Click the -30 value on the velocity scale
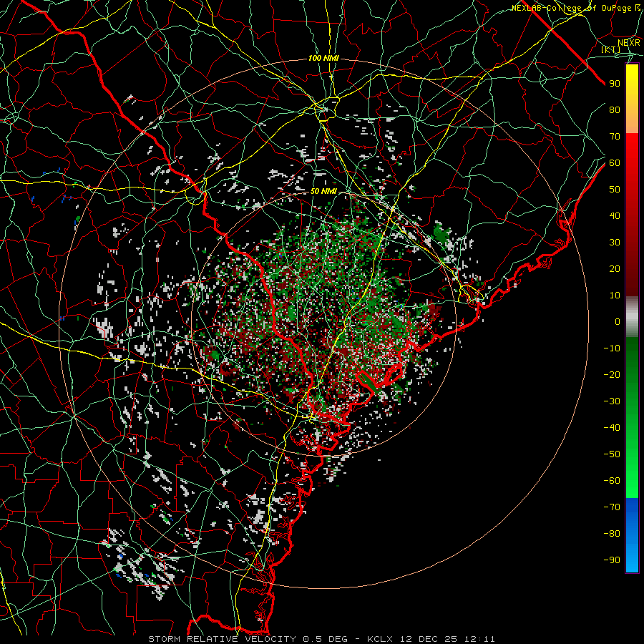Screen dimensions: 644x644 point(612,401)
